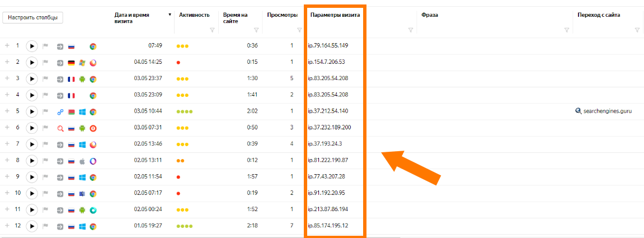Image resolution: width=644 pixels, height=238 pixels.
Task: Expand visit details for row 12
Action: (7, 226)
